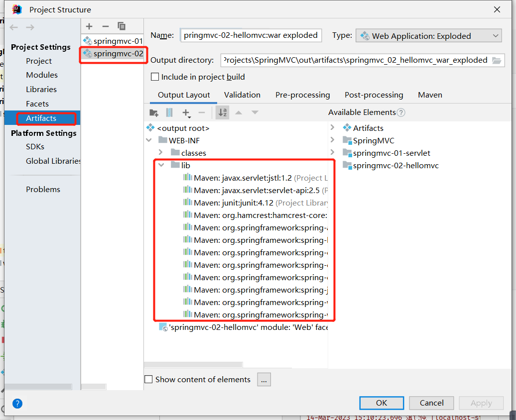Click the Back navigation arrow

point(14,27)
